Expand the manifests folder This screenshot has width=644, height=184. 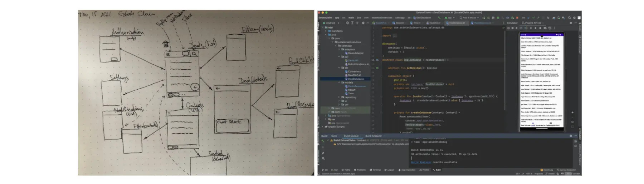(x=326, y=31)
